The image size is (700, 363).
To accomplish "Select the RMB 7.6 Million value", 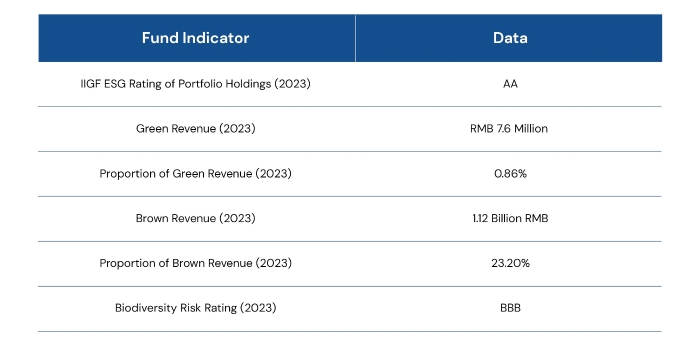I will 509,129.
